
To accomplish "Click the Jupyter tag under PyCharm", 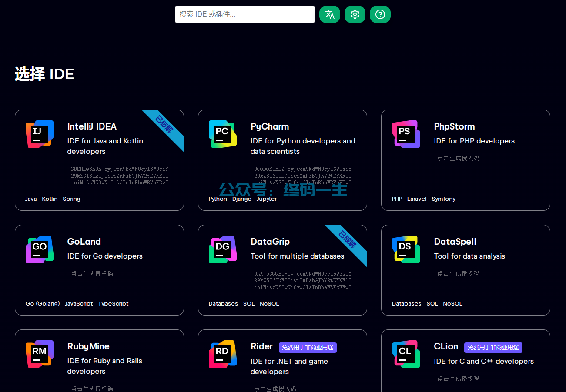I will (x=267, y=199).
